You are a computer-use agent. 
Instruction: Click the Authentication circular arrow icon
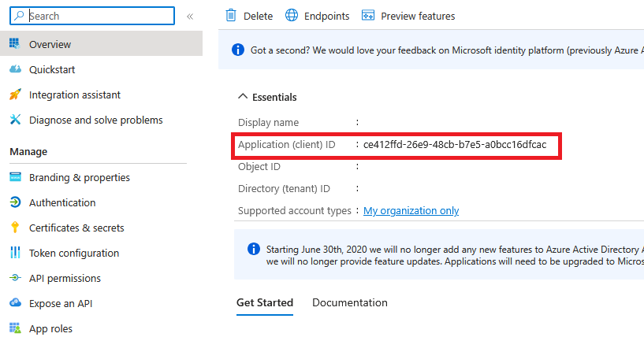coord(15,203)
